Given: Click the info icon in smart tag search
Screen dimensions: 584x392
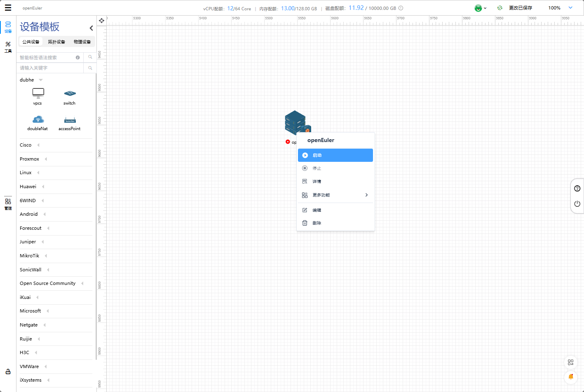Looking at the screenshot, I should click(77, 58).
